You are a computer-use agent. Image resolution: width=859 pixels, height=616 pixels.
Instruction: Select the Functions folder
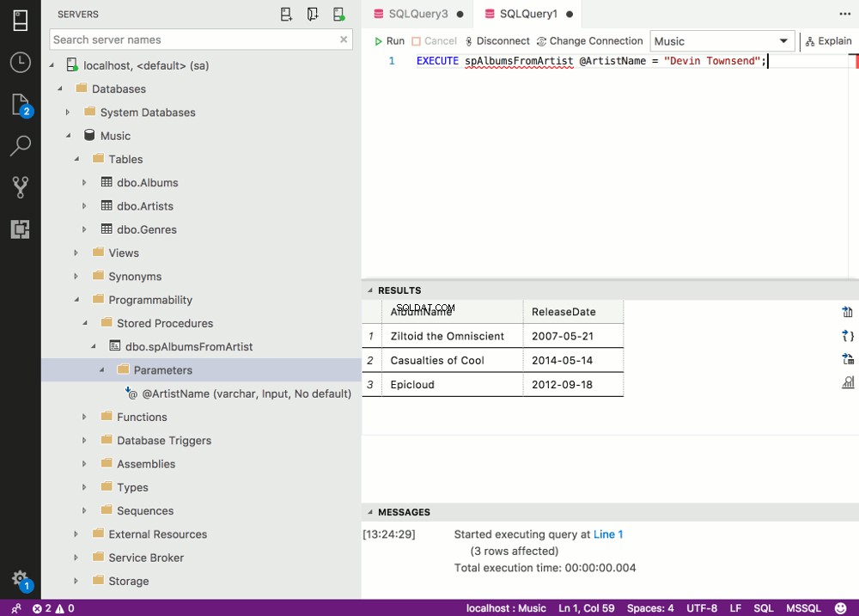[142, 417]
